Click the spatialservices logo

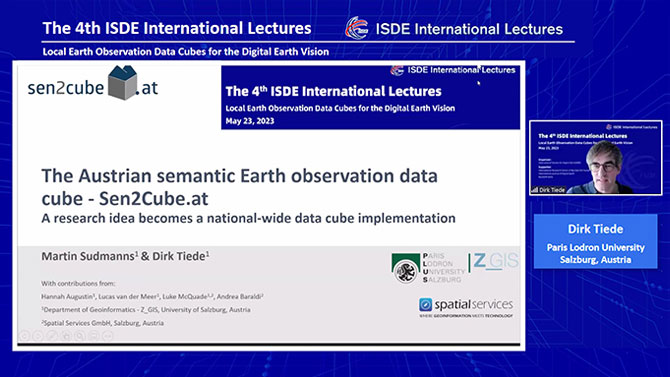click(466, 307)
